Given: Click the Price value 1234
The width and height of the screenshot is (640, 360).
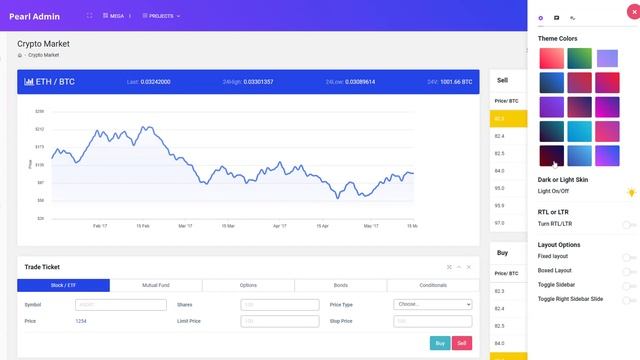Looking at the screenshot, I should tap(81, 321).
